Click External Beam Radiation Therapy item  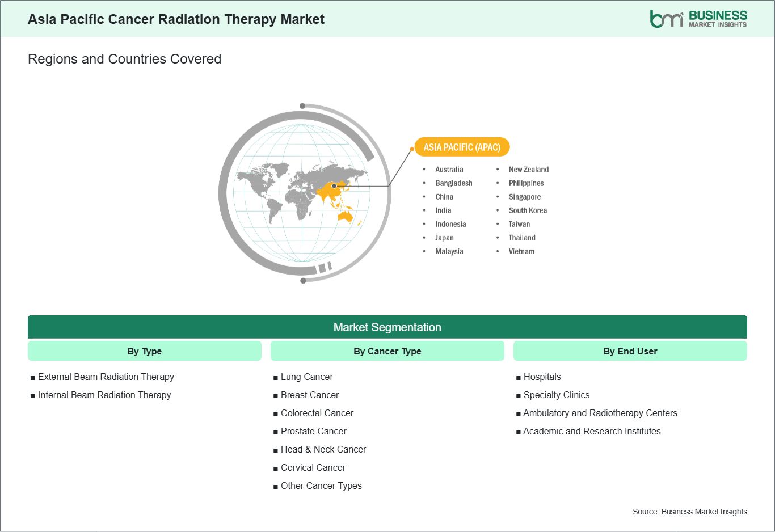tap(106, 377)
